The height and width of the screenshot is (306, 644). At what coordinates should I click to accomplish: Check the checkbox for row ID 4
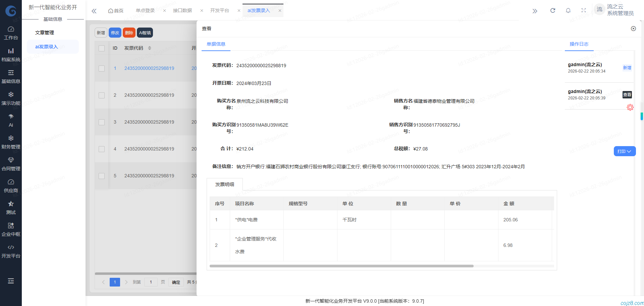click(102, 149)
